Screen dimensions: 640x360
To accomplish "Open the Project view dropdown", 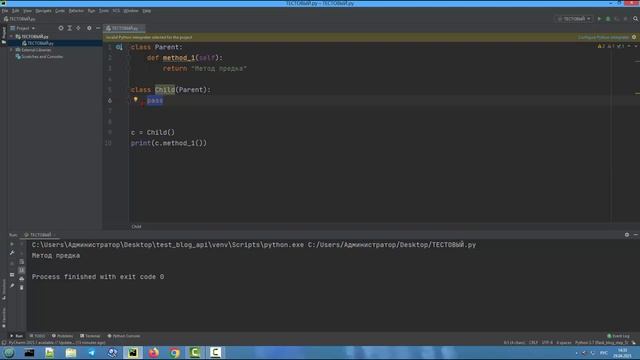I will coord(23,28).
